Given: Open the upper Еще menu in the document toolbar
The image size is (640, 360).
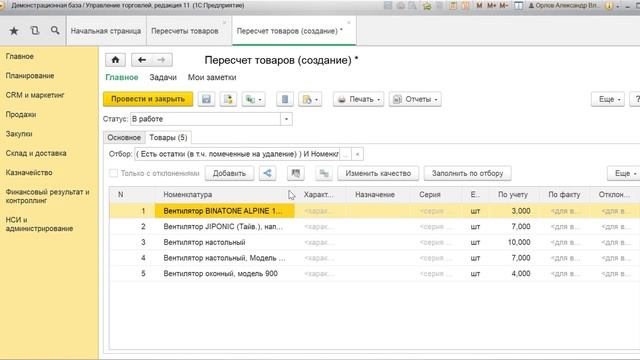Looking at the screenshot, I should 608,99.
